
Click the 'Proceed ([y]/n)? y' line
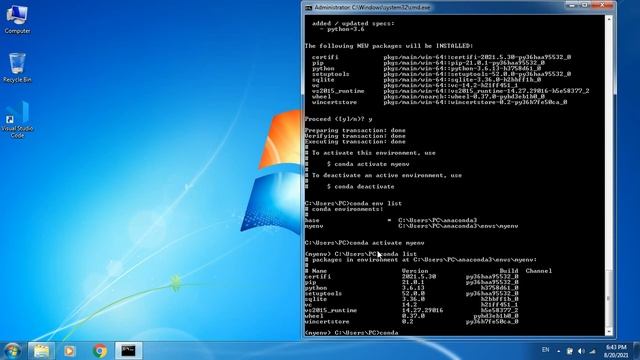(x=338, y=119)
